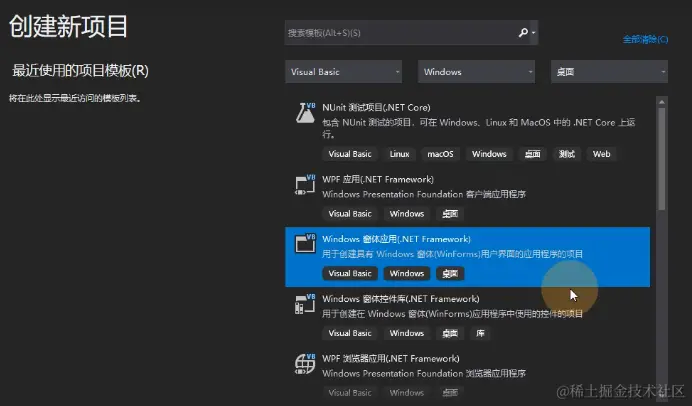
Task: Click the NUnit template description text
Action: [478, 128]
